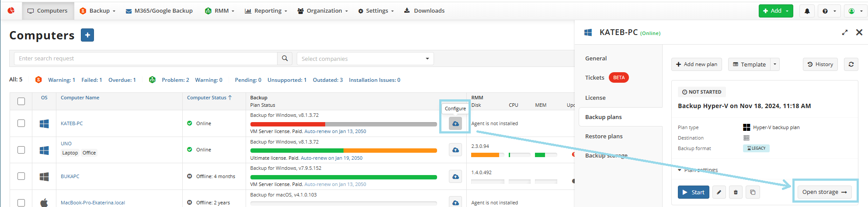Click the Failed: 1 filter link
The width and height of the screenshot is (868, 207).
click(x=92, y=80)
